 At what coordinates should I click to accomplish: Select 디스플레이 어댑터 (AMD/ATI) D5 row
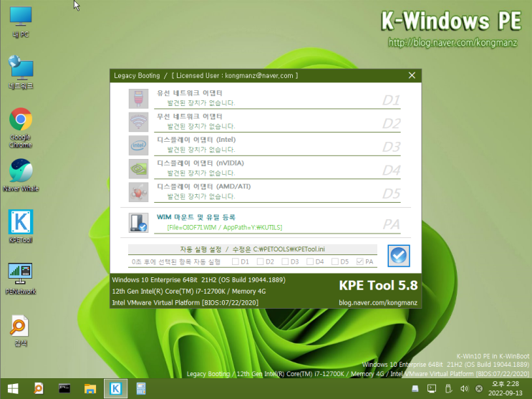(x=277, y=192)
